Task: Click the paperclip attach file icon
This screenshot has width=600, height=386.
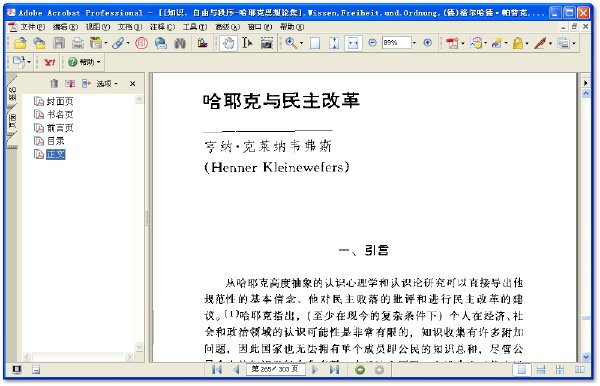Action: (118, 43)
